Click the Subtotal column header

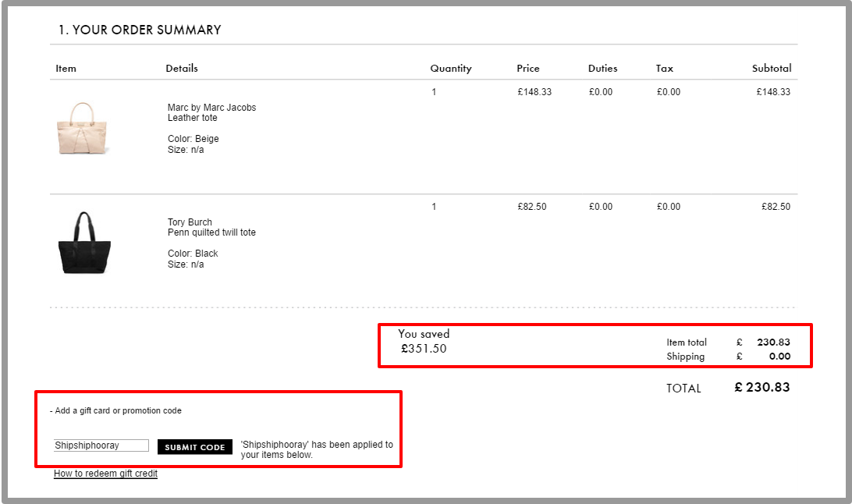[x=772, y=69]
